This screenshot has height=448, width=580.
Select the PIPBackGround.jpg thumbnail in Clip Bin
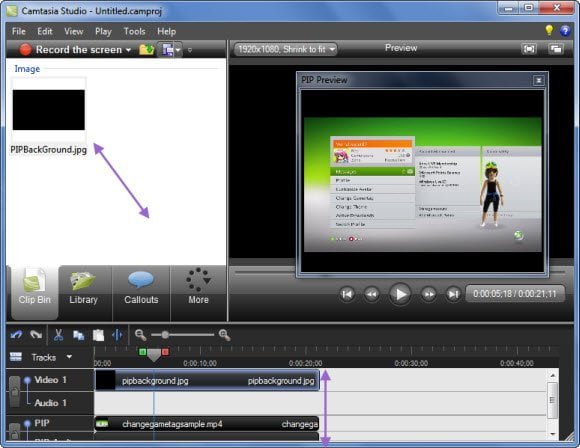point(48,110)
